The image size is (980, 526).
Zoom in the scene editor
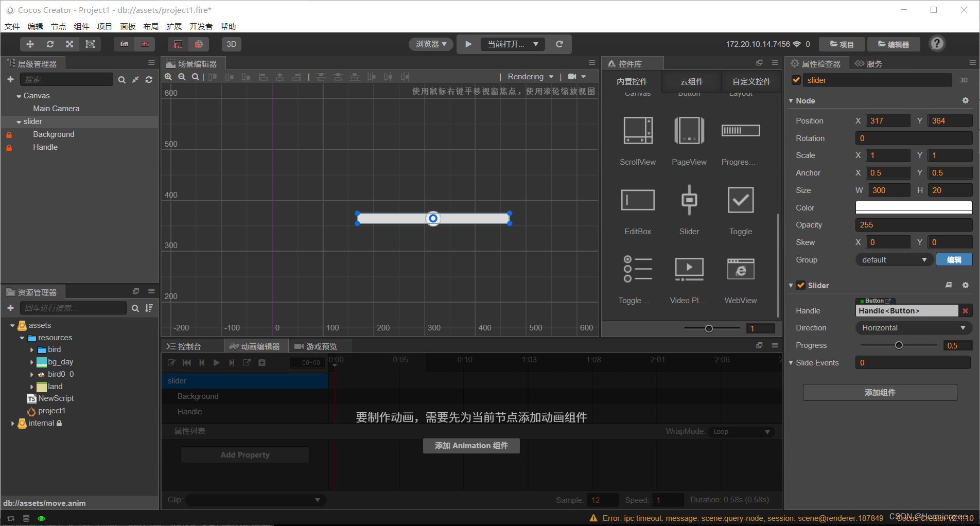click(168, 77)
